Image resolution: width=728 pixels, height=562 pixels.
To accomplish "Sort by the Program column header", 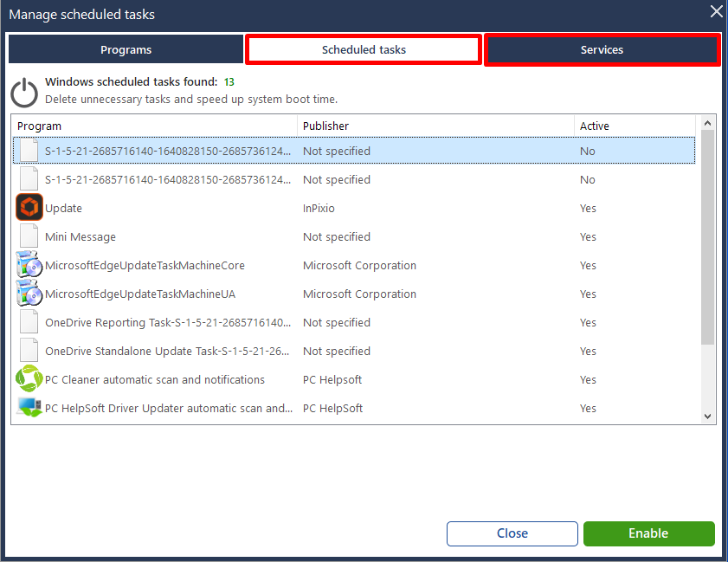I will pyautogui.click(x=155, y=126).
